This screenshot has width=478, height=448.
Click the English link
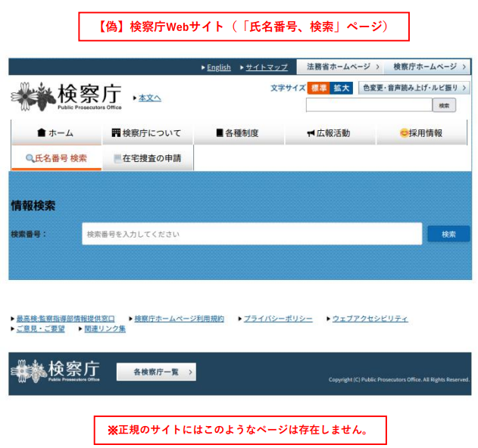click(219, 67)
